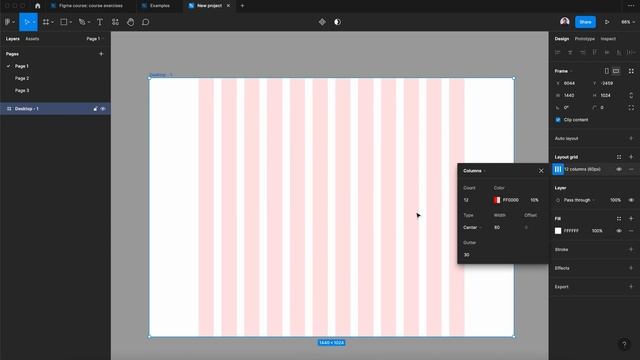Add a Stroke with plus button
This screenshot has width=640, height=360.
pos(631,249)
